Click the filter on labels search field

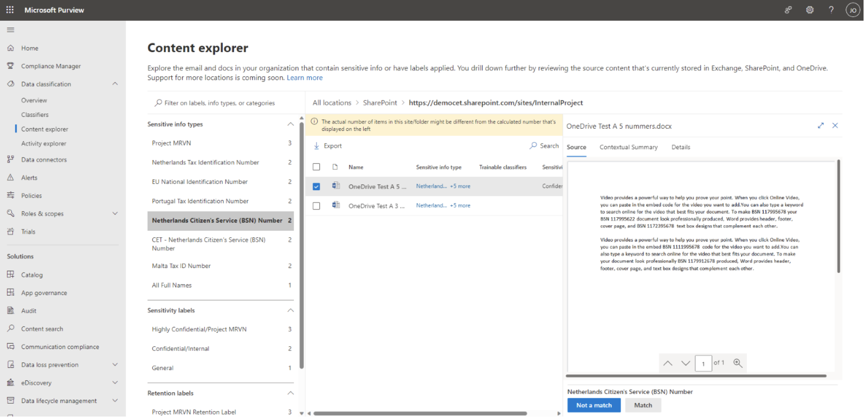[x=226, y=103]
